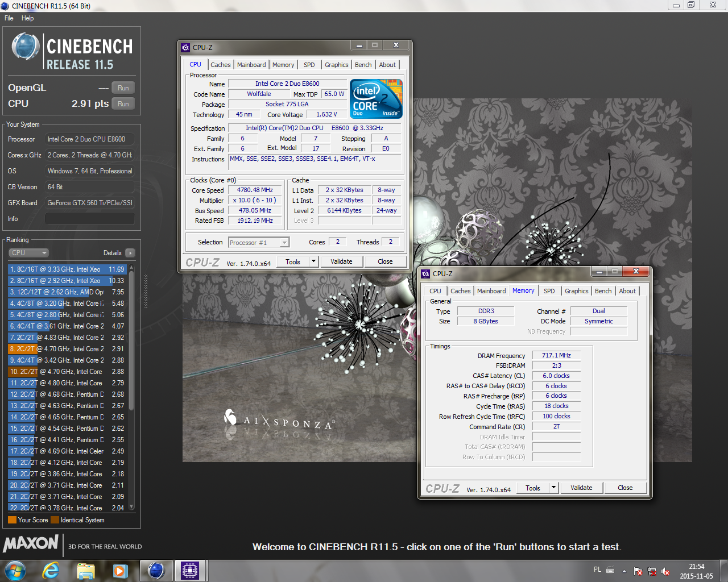The height and width of the screenshot is (582, 728).
Task: Click on-screen keyboard tray icon
Action: tap(610, 570)
